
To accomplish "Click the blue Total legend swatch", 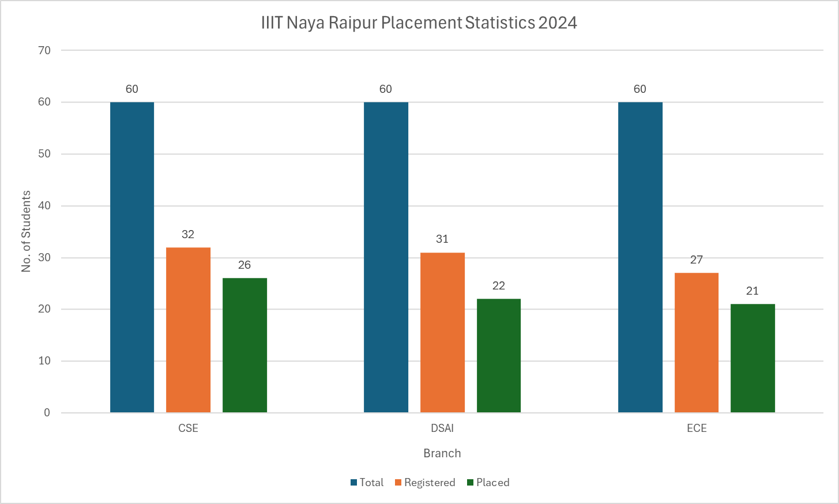I will (354, 483).
